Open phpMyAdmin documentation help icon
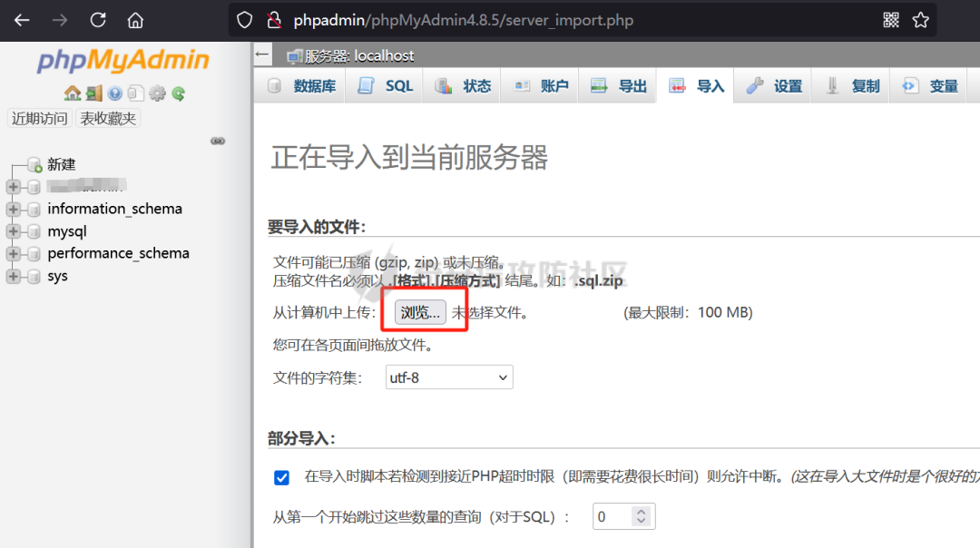 (x=114, y=93)
